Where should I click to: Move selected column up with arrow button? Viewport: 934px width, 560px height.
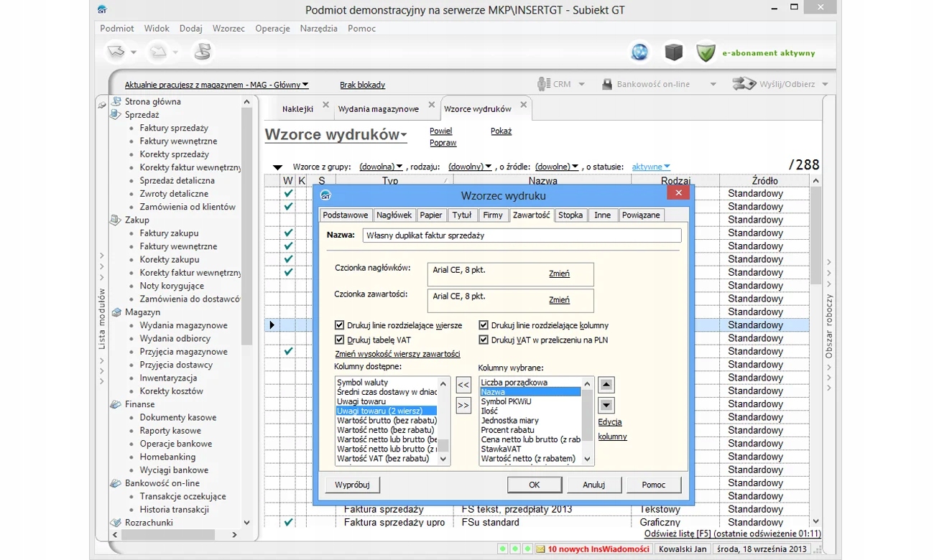(x=606, y=385)
